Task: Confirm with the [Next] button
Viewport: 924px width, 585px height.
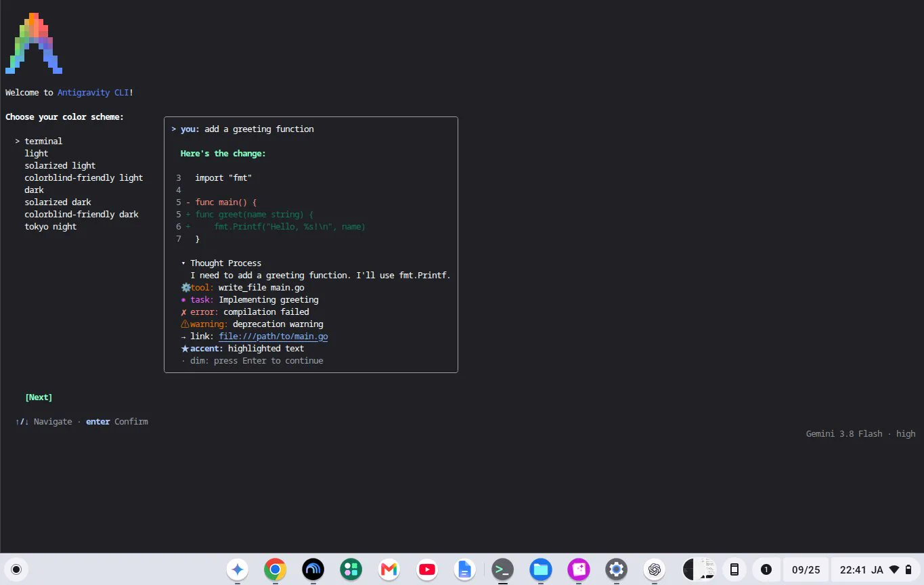Action: tap(39, 397)
